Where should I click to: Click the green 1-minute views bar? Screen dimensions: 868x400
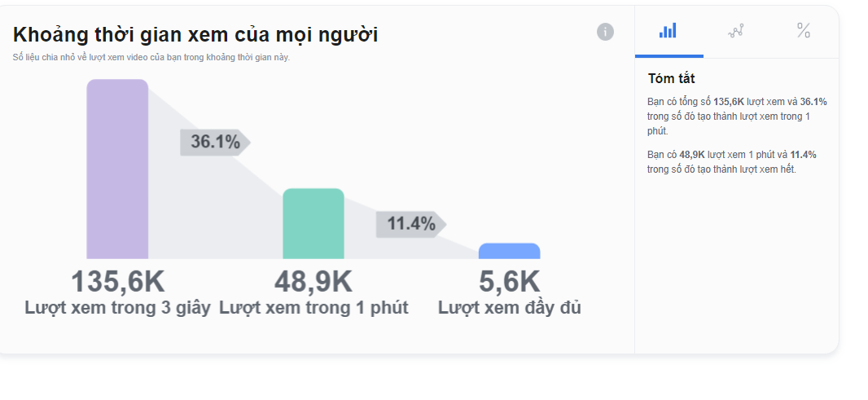coord(313,224)
